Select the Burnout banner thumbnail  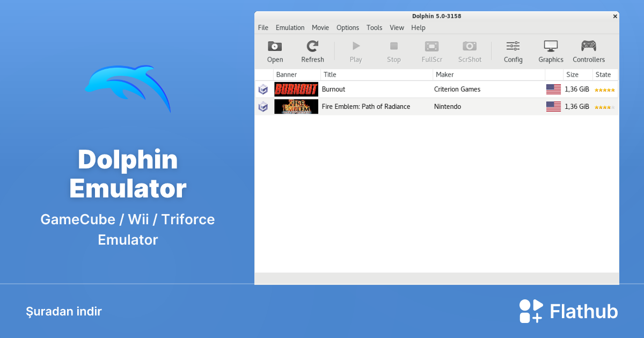(x=296, y=89)
